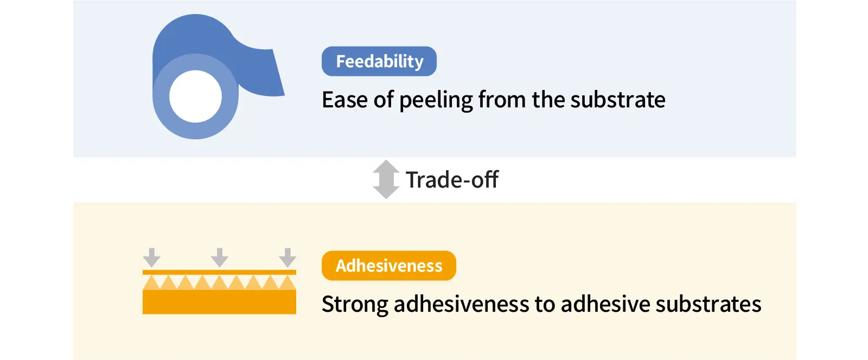The height and width of the screenshot is (360, 868).
Task: Click text "Ease of peeling from the substrate"
Action: tap(494, 100)
